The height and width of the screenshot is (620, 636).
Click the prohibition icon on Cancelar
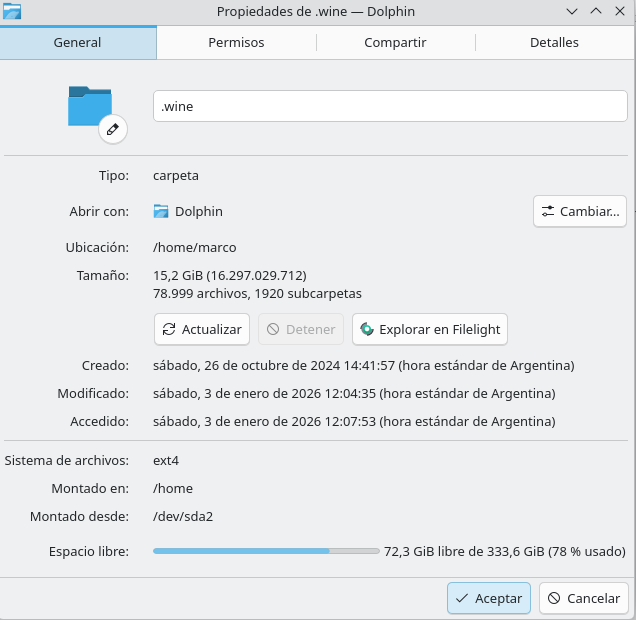[554, 598]
